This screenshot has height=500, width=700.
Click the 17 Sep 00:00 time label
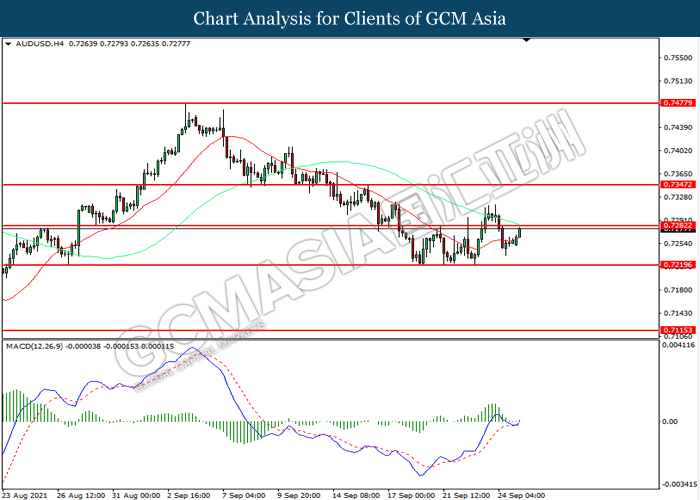point(411,496)
